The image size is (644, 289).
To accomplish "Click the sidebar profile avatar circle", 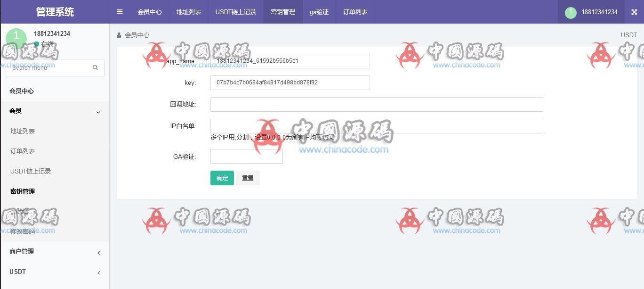I will (x=16, y=39).
